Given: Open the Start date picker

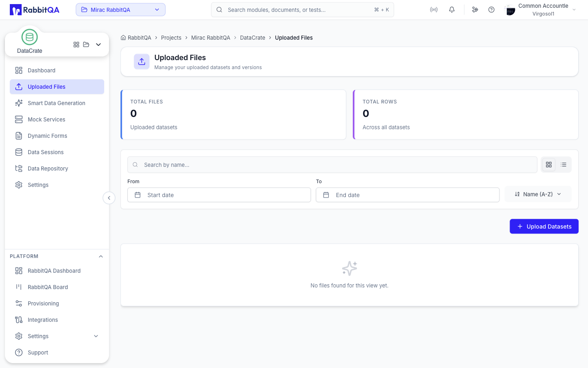Looking at the screenshot, I should 219,195.
